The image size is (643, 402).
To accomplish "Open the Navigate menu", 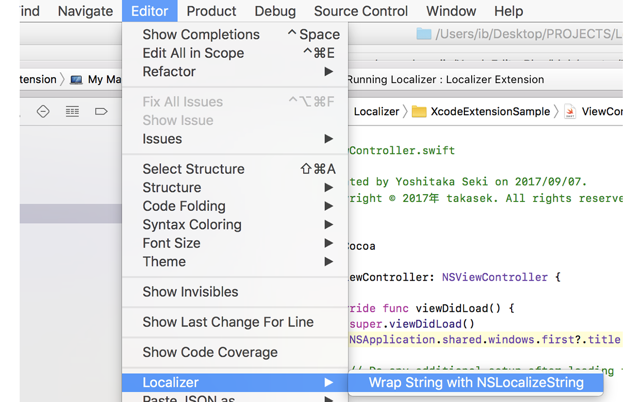I will coord(85,11).
